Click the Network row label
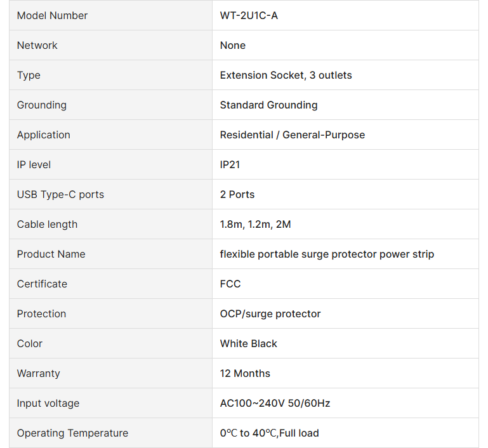 tap(37, 45)
